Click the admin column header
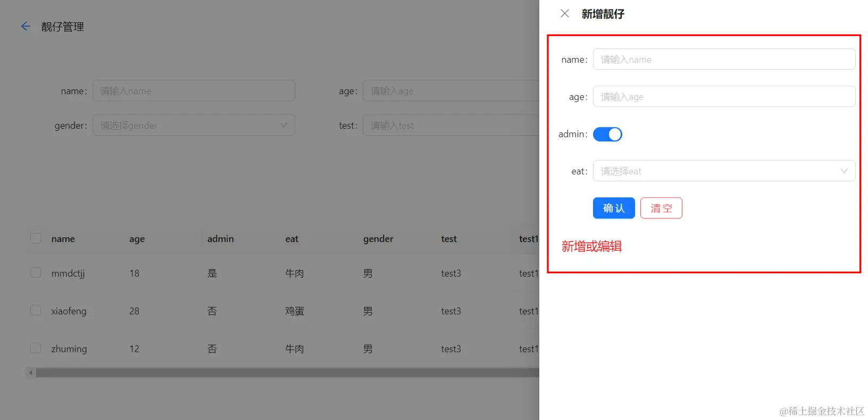Image resolution: width=868 pixels, height=420 pixels. [221, 239]
